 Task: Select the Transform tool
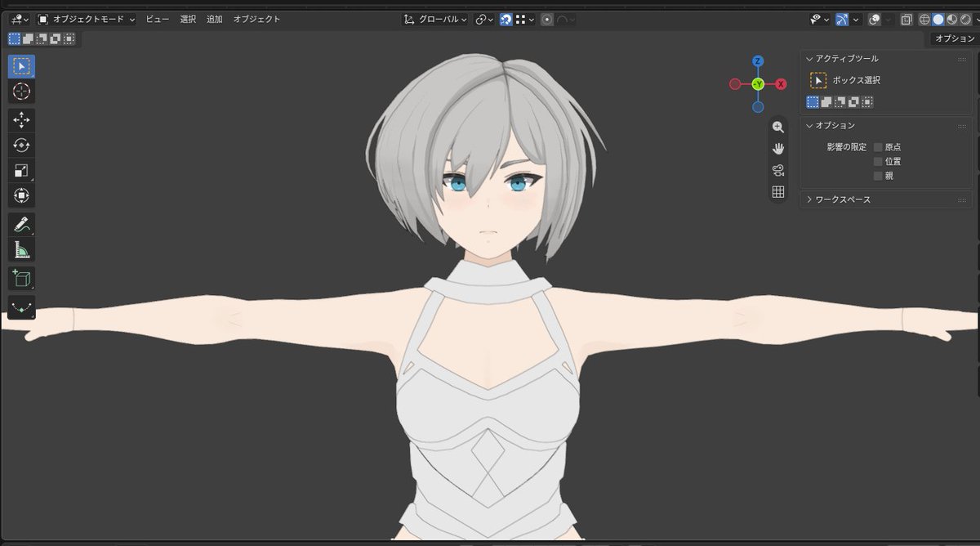click(21, 195)
